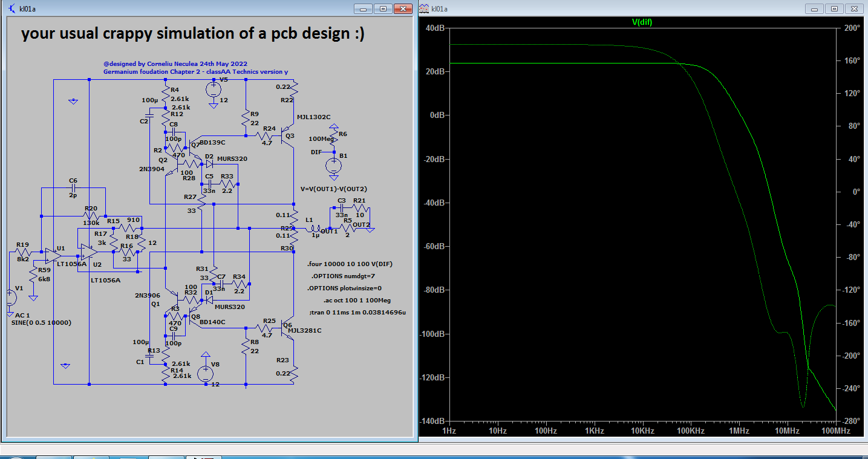868x459 pixels.
Task: Click the '.OPTIONS numdgt=7' directive
Action: click(343, 276)
